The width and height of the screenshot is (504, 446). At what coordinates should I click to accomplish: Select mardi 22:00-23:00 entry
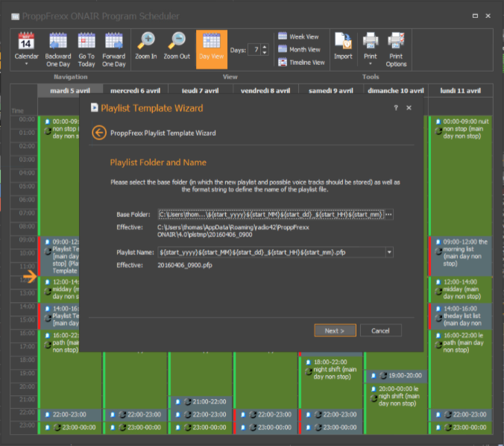point(70,415)
